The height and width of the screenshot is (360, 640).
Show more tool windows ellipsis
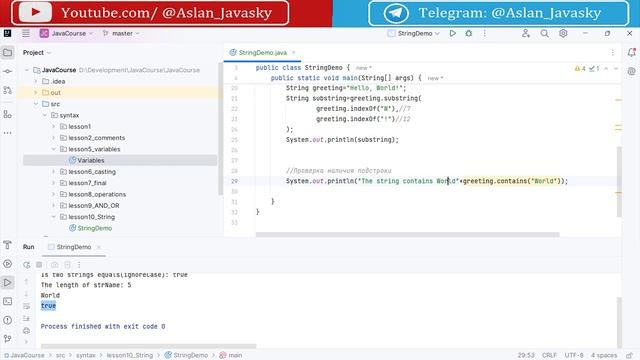(7, 133)
